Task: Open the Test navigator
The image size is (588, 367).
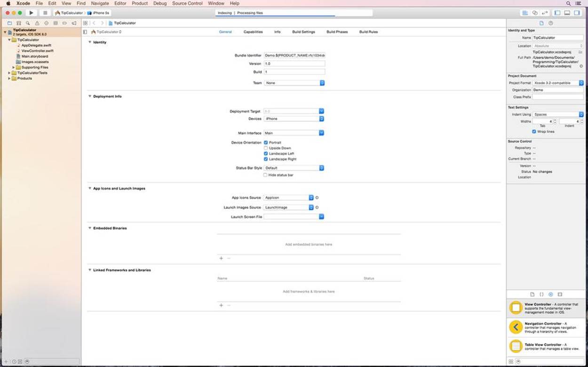Action: coord(46,23)
